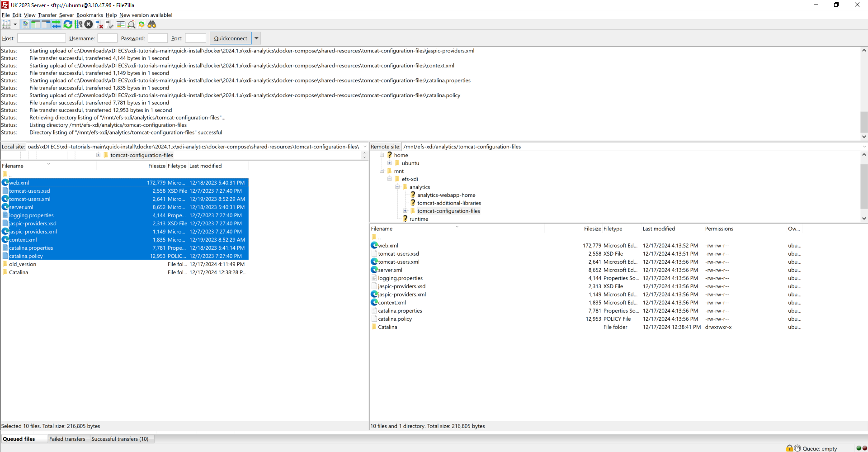Toggle processing of the transfer queue
The image size is (868, 452).
(x=78, y=24)
